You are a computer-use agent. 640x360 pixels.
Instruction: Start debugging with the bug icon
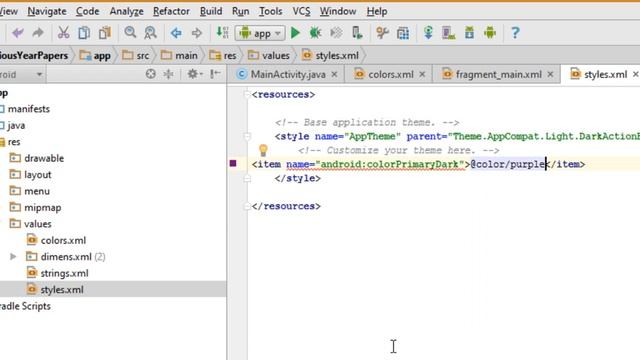point(316,33)
